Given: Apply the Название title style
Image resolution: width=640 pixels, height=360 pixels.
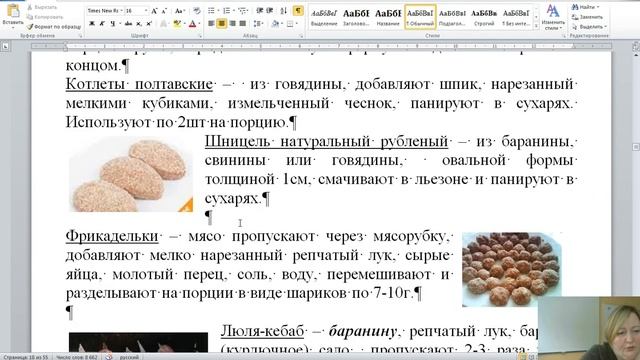Looking at the screenshot, I should tap(388, 17).
